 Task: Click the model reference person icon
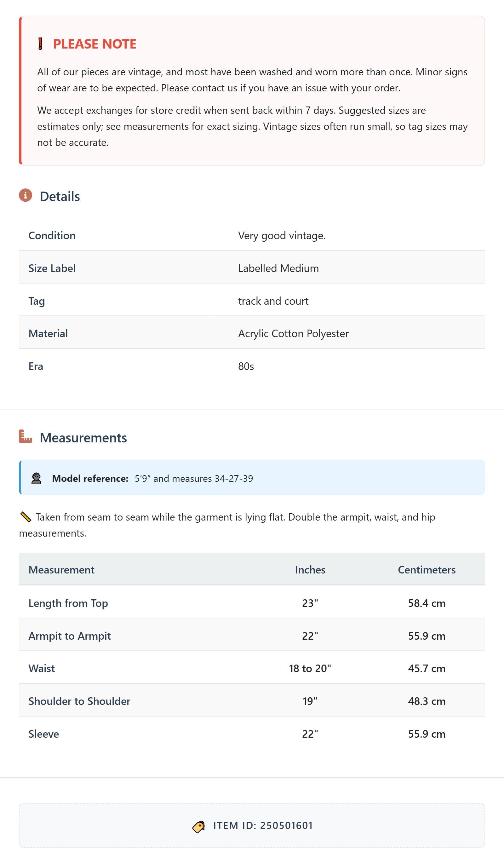36,478
